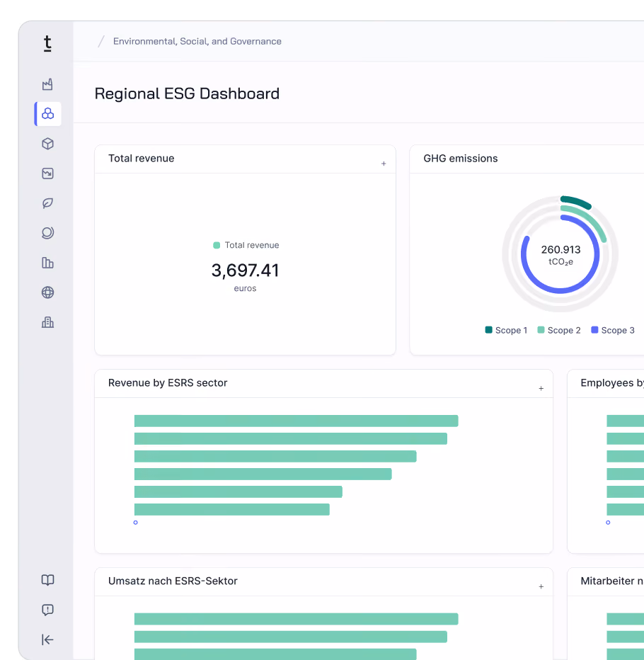Open the cube icon in sidebar
Image resolution: width=644 pixels, height=660 pixels.
coord(47,144)
